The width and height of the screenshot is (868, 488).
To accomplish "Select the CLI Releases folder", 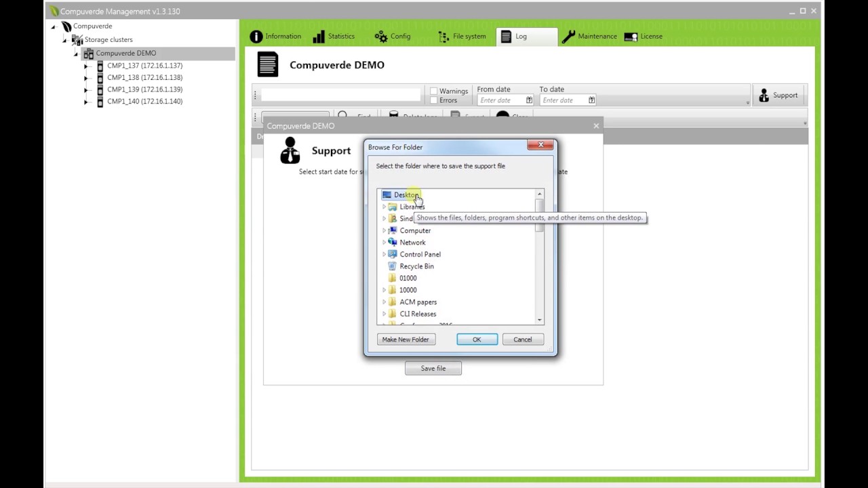I will tap(418, 314).
